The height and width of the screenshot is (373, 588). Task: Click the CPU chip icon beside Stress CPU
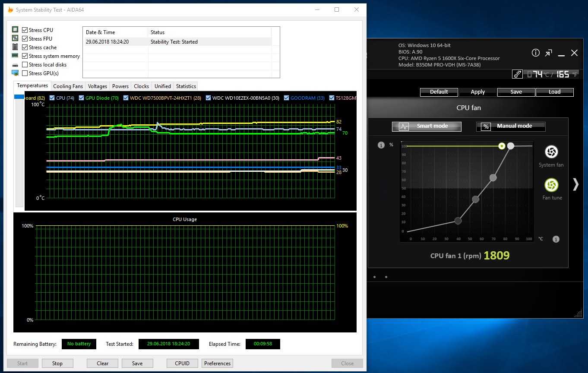(x=15, y=30)
